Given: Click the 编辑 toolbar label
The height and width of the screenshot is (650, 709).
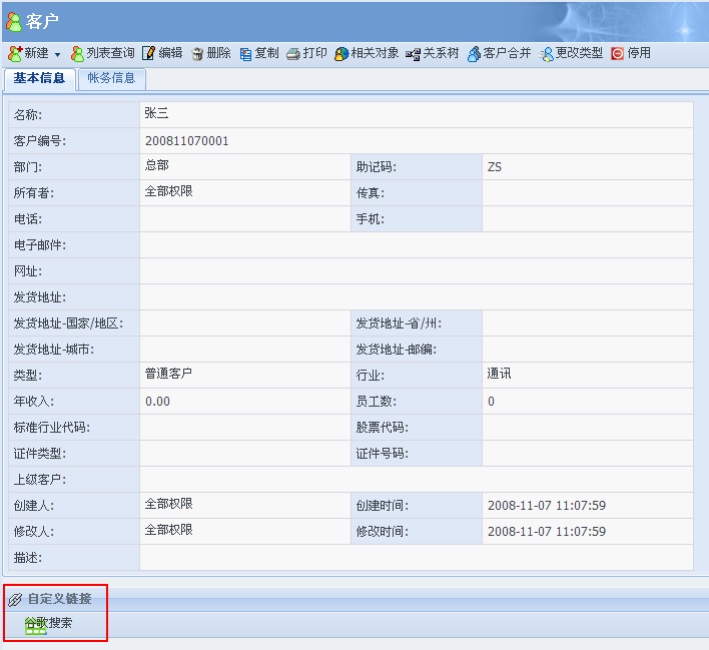Looking at the screenshot, I should (x=170, y=53).
